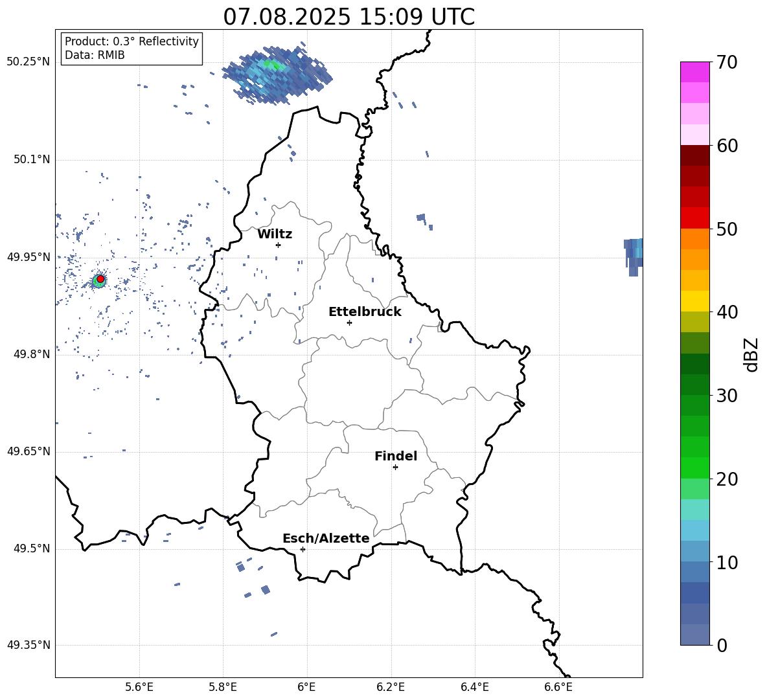The image size is (767, 700).
Task: Click the 6°E longitude label
Action: coord(306,687)
